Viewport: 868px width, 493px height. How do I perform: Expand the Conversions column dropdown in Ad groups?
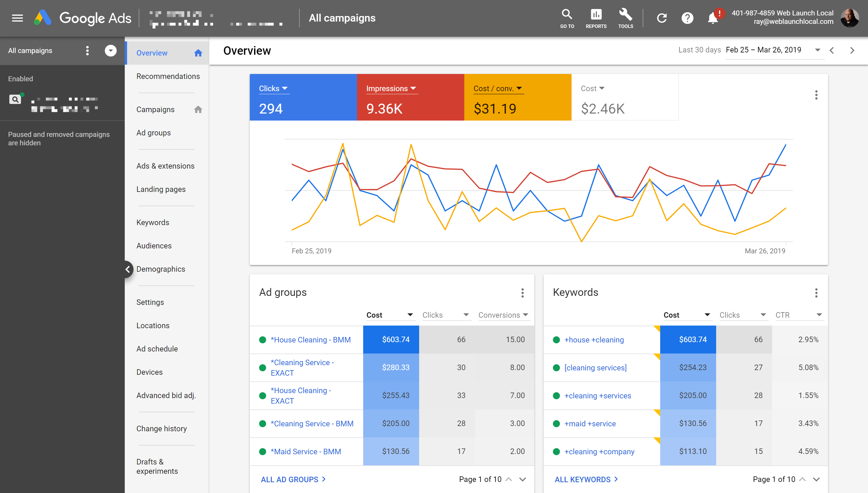click(526, 315)
